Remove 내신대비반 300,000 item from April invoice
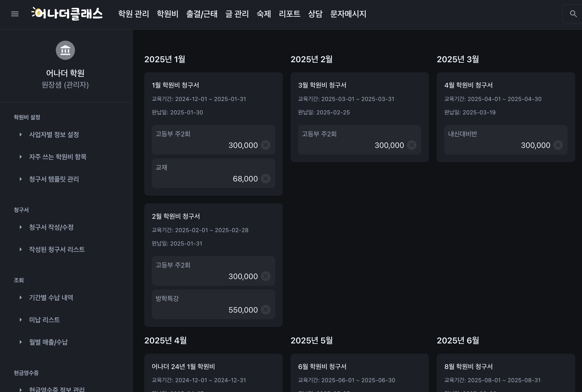This screenshot has width=582, height=392. pyautogui.click(x=558, y=145)
